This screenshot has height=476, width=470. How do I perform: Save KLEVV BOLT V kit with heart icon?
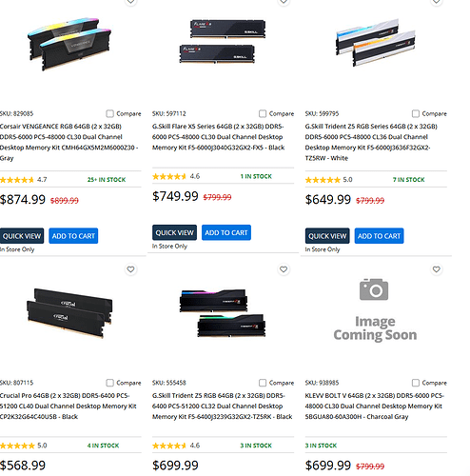point(437,269)
